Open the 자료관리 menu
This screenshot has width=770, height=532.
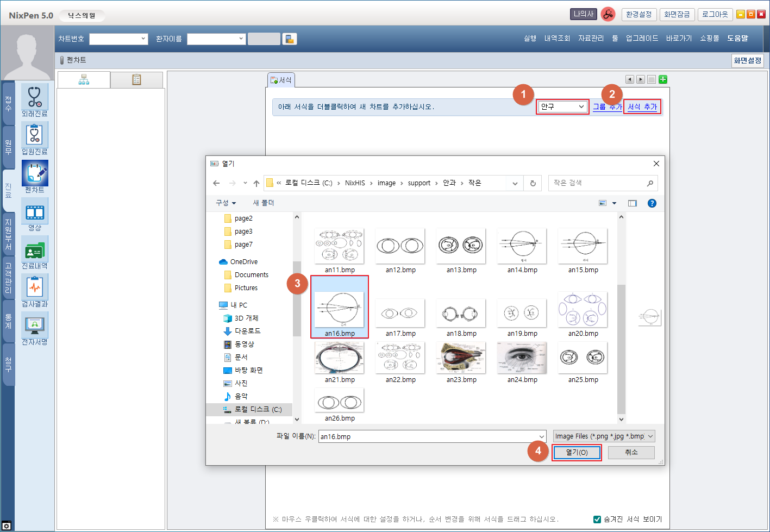click(591, 38)
